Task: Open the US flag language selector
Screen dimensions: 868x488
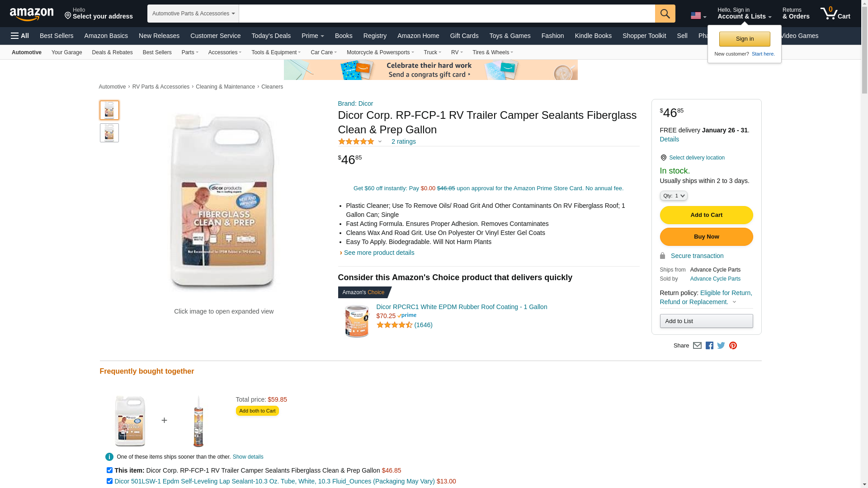Action: point(698,16)
